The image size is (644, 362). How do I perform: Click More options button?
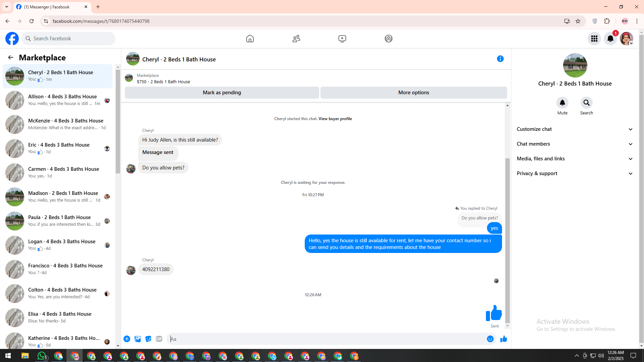pos(414,93)
